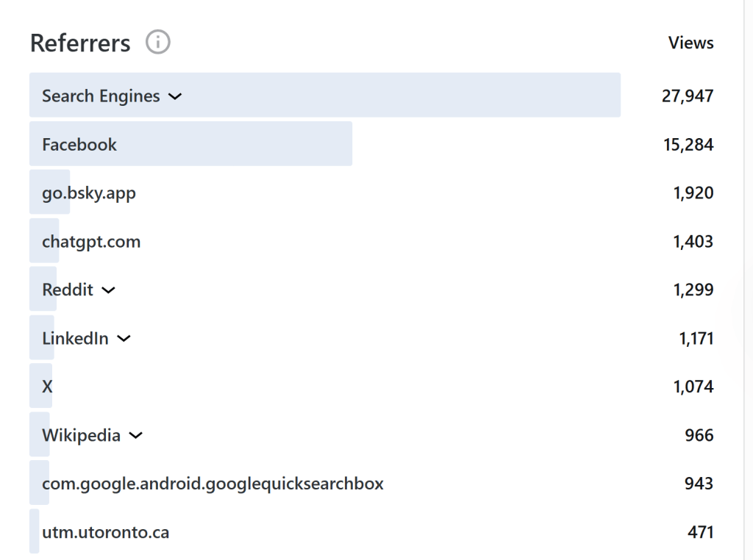Image resolution: width=753 pixels, height=560 pixels.
Task: Click the 15,284 Facebook views value
Action: [x=688, y=145]
